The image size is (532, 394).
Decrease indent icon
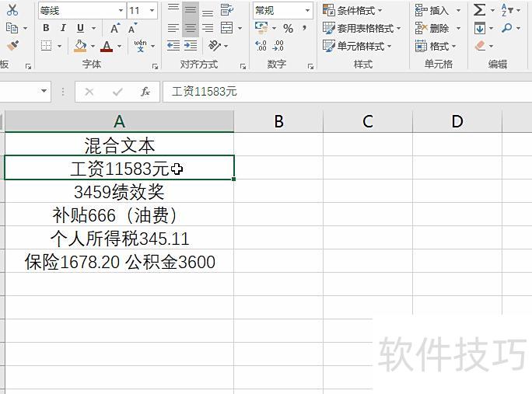(173, 45)
